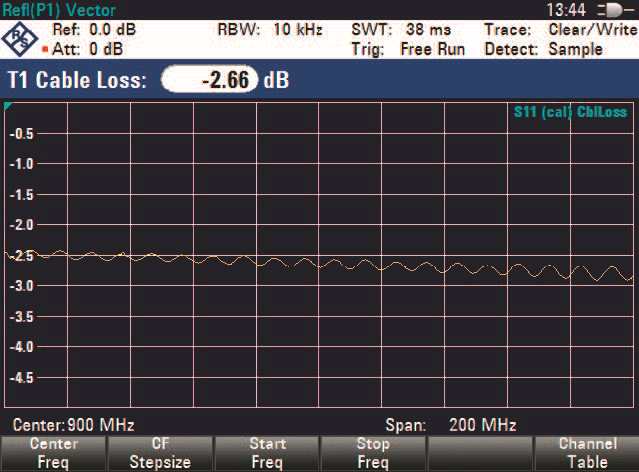Open the Center Freq softkey
Image resolution: width=639 pixels, height=472 pixels.
(53, 454)
